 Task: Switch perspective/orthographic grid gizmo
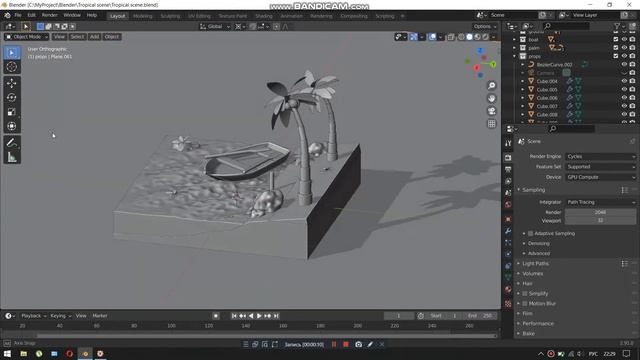[492, 124]
